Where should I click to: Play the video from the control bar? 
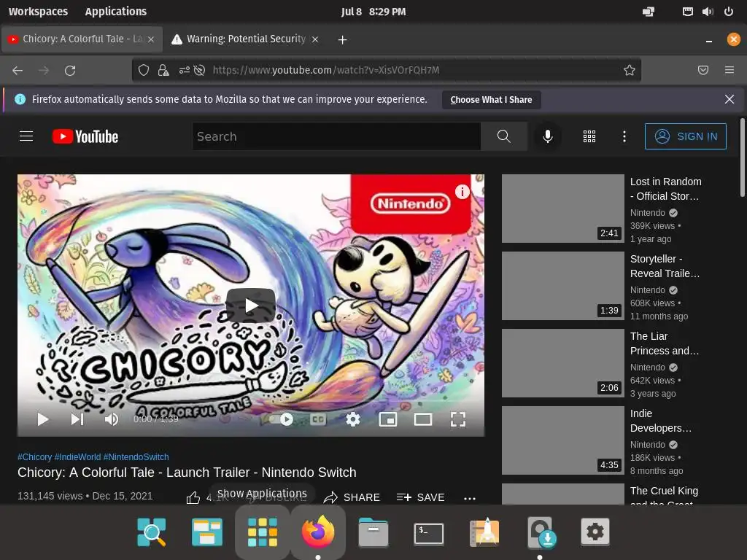(43, 419)
